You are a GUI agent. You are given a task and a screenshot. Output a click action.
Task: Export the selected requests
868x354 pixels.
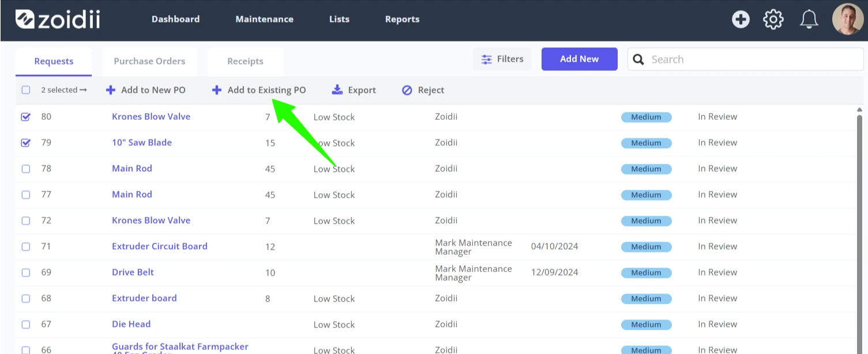[x=354, y=90]
